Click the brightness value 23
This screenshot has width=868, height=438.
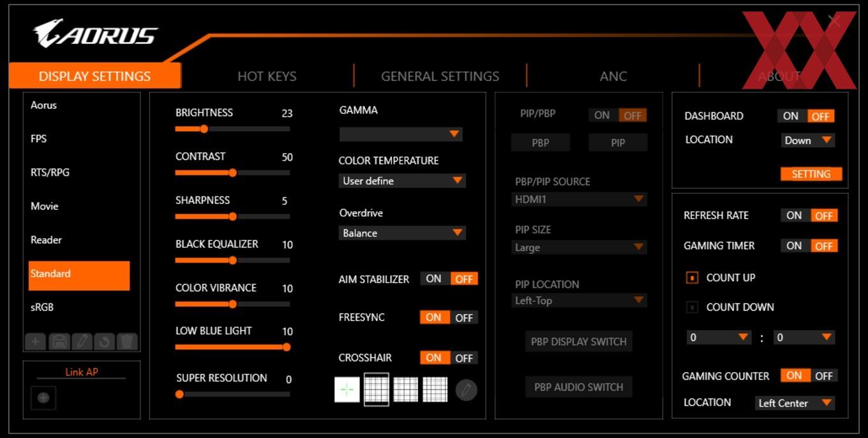287,113
